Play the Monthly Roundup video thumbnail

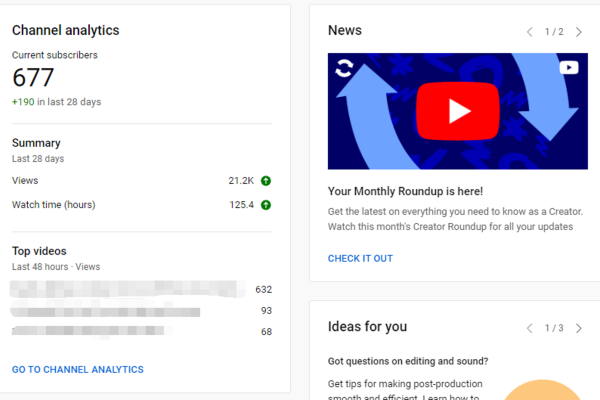pos(458,111)
